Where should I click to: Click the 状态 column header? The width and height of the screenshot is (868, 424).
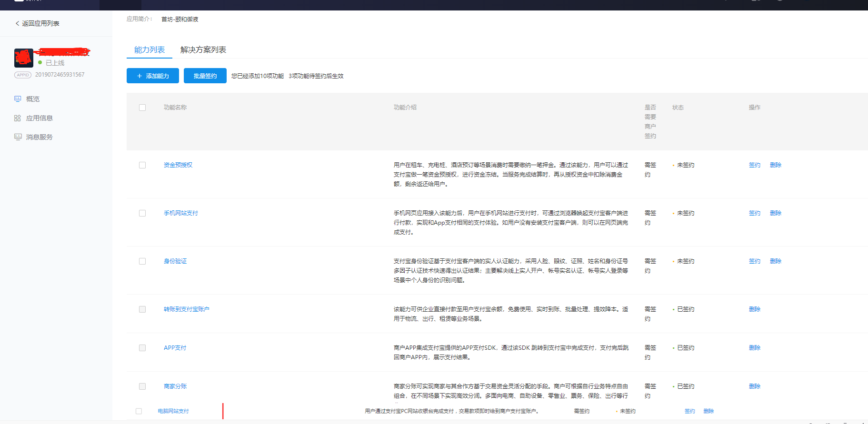(678, 108)
